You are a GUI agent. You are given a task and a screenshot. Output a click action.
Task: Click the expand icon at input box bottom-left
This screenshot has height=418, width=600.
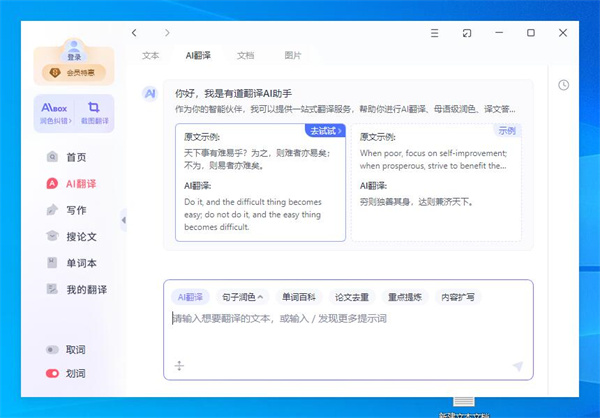pyautogui.click(x=179, y=367)
